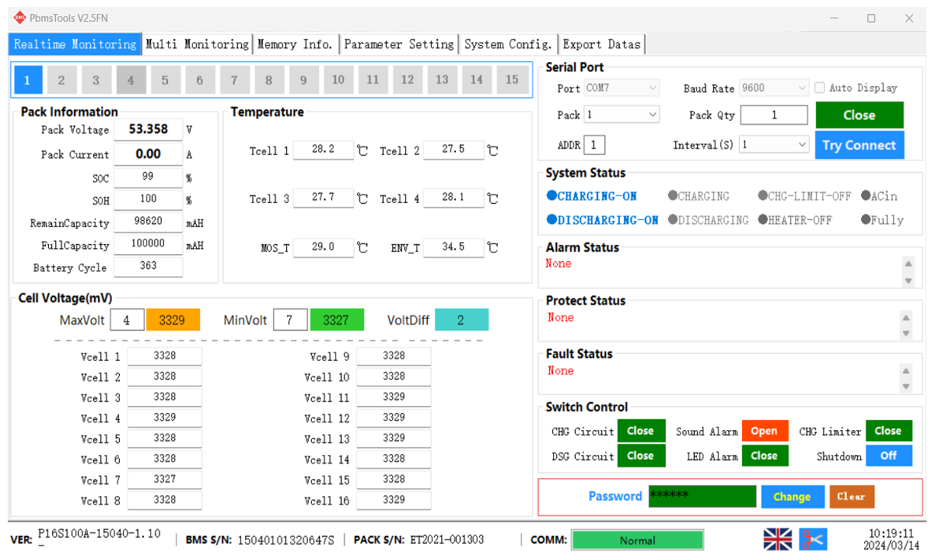Viewport: 935px width, 560px height.
Task: Click the Try Connect button
Action: pos(860,144)
